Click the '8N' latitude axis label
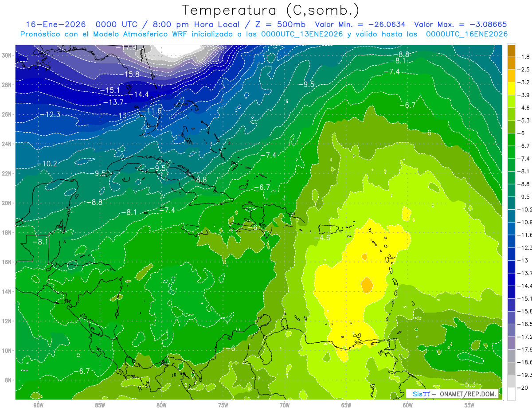The image size is (532, 411). (x=9, y=380)
